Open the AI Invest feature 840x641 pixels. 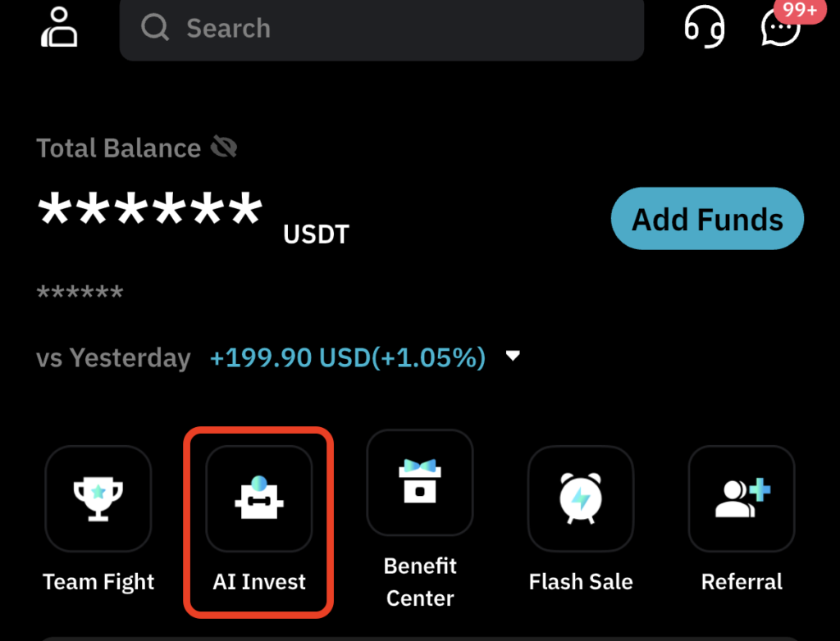(x=259, y=498)
